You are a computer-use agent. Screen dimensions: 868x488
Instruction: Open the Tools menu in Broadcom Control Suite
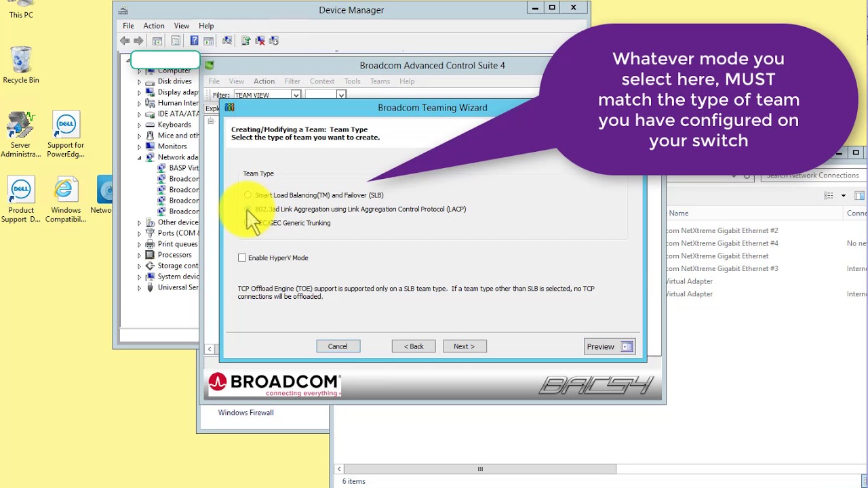[x=352, y=81]
